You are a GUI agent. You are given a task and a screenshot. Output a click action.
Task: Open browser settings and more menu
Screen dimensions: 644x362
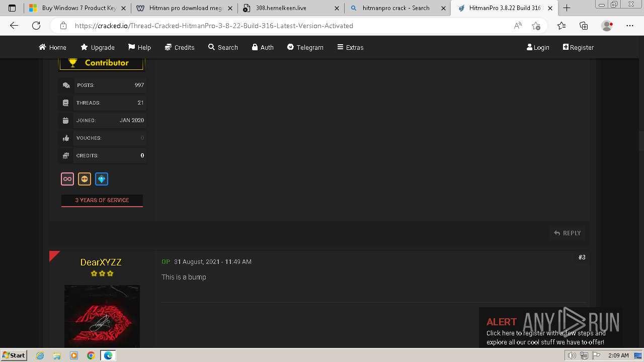[x=630, y=26]
